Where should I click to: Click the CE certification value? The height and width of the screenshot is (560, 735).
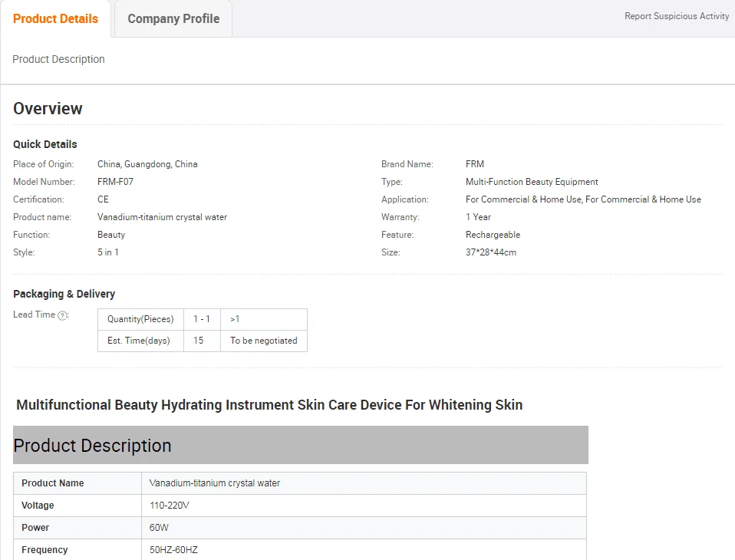click(x=103, y=199)
